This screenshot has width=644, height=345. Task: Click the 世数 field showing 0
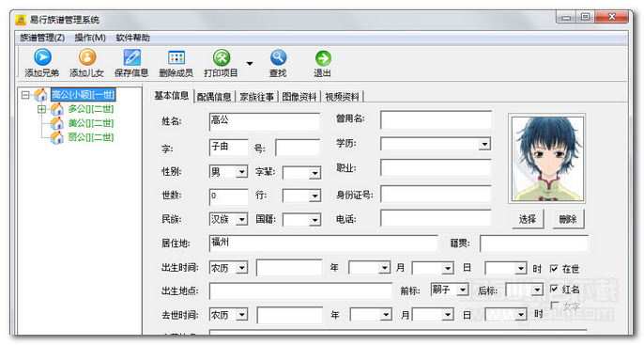pos(229,196)
